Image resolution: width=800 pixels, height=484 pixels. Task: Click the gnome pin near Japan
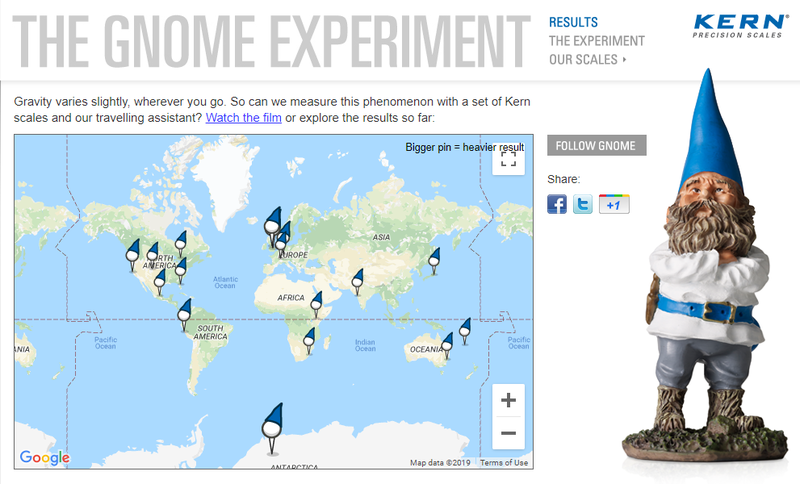[x=434, y=261]
